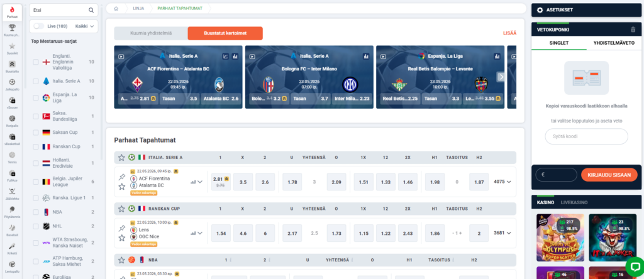The width and height of the screenshot is (644, 279).
Task: Open Kuuma yhdistelmä trophy sidebar icon
Action: tap(12, 28)
